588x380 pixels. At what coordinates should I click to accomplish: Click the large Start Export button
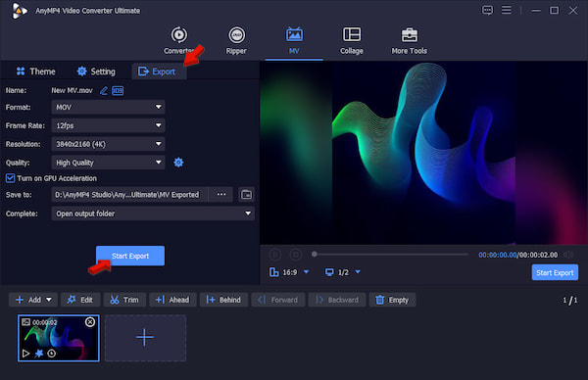130,256
